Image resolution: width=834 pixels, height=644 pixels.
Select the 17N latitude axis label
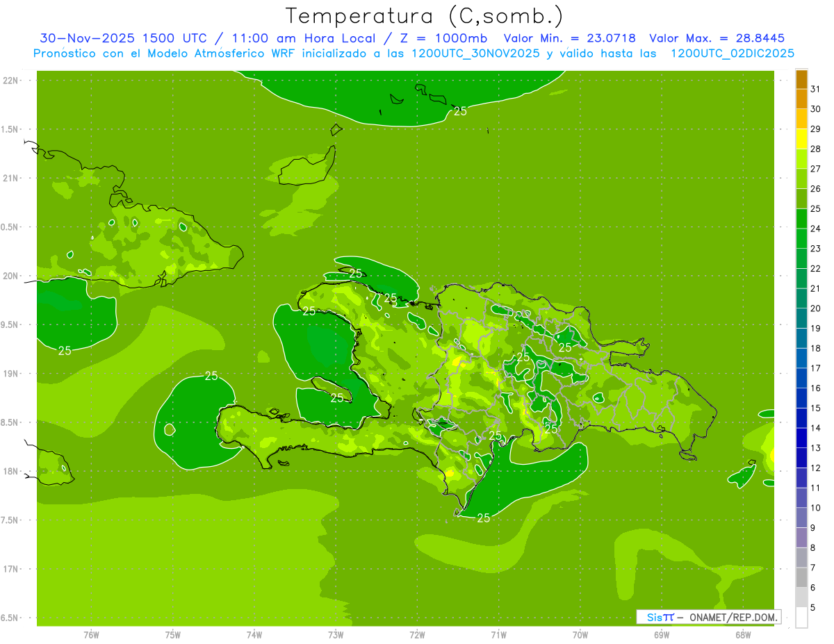click(10, 569)
